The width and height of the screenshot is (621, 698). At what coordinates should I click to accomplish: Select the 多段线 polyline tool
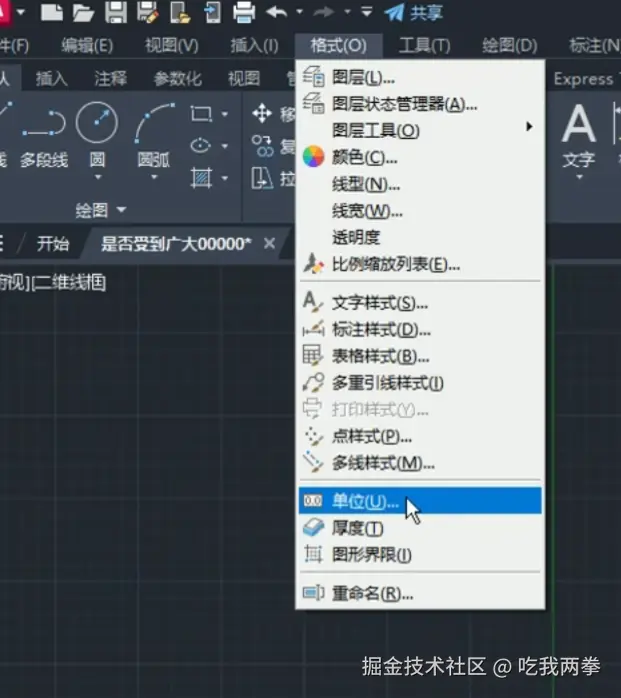tap(44, 138)
